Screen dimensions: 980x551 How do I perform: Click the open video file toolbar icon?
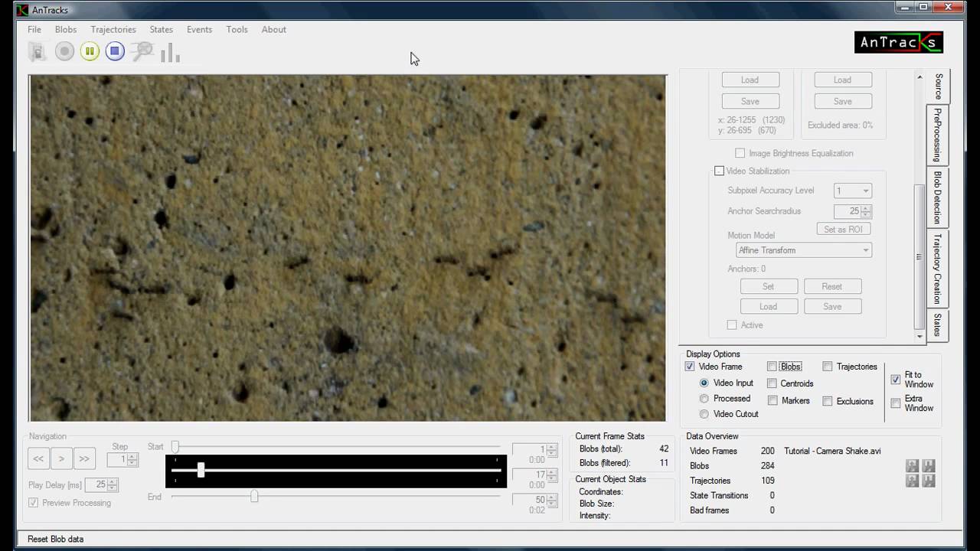pyautogui.click(x=38, y=52)
